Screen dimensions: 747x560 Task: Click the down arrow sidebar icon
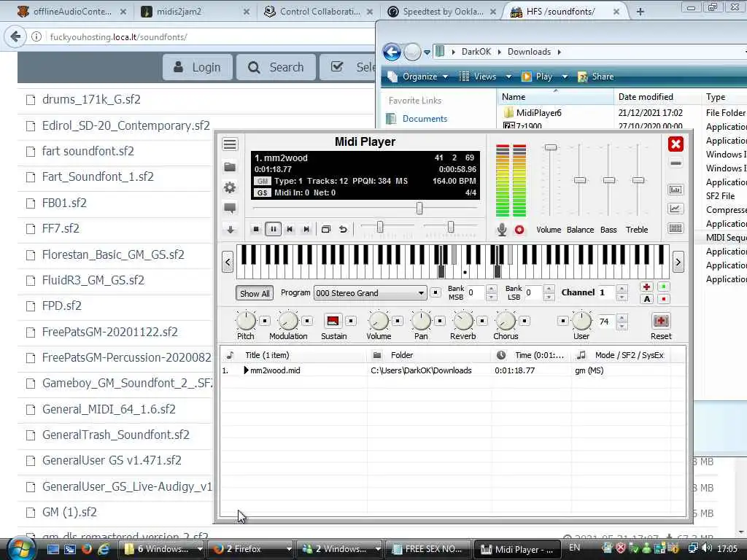(x=230, y=230)
